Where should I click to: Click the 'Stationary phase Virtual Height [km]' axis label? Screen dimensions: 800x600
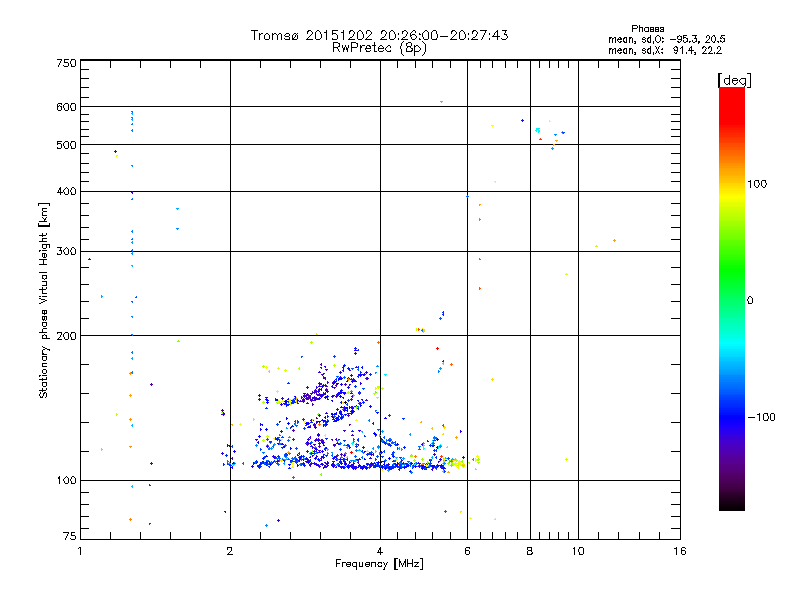click(x=44, y=301)
